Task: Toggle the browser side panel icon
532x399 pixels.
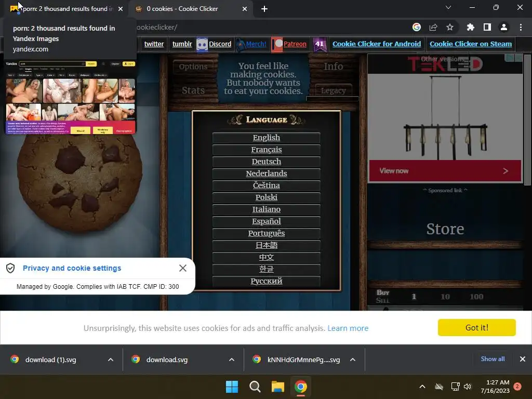Action: coord(487,27)
